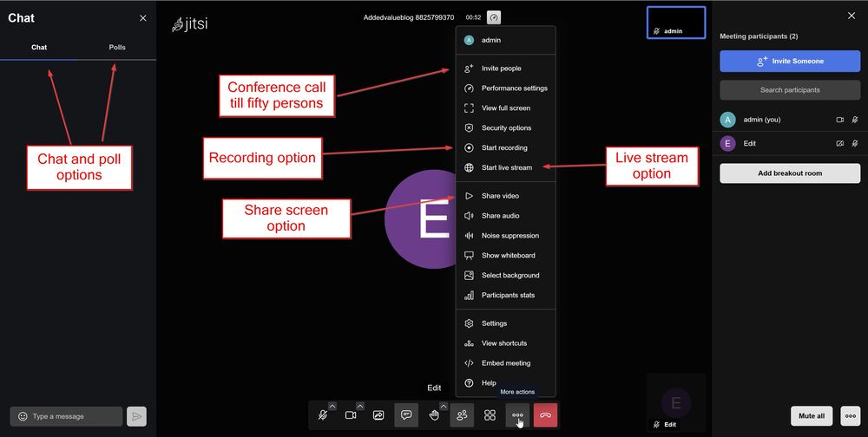Click the share screen icon in the toolbar

[378, 415]
